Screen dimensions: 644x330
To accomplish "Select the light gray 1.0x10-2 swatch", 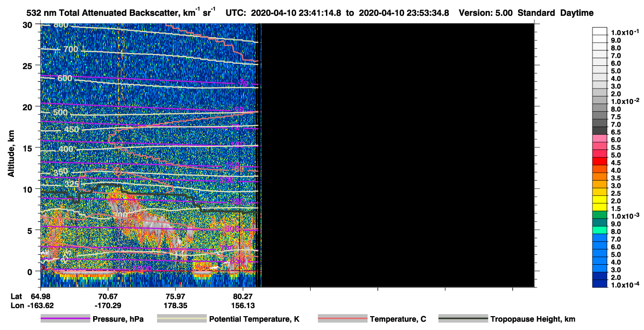I will pos(600,101).
